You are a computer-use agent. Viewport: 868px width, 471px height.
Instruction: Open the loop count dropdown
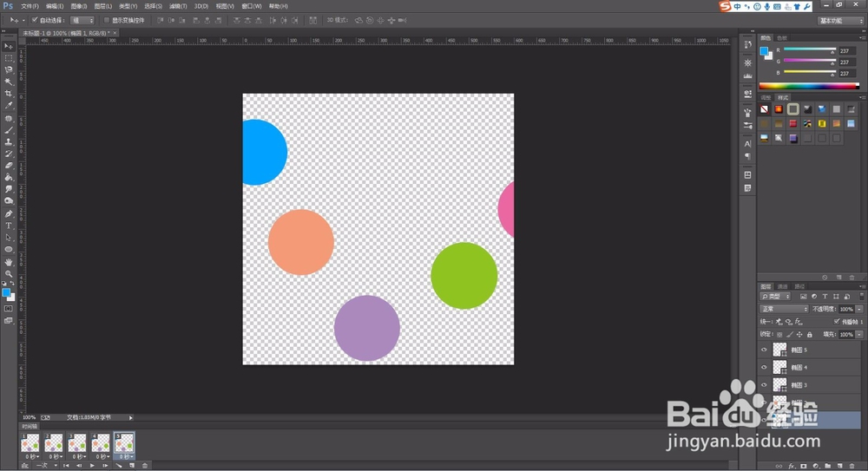click(x=47, y=466)
